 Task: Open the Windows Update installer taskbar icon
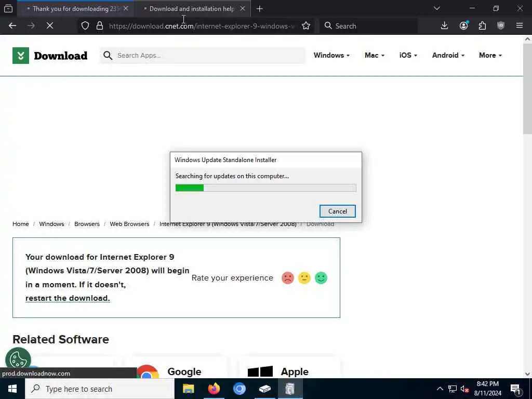(x=290, y=389)
